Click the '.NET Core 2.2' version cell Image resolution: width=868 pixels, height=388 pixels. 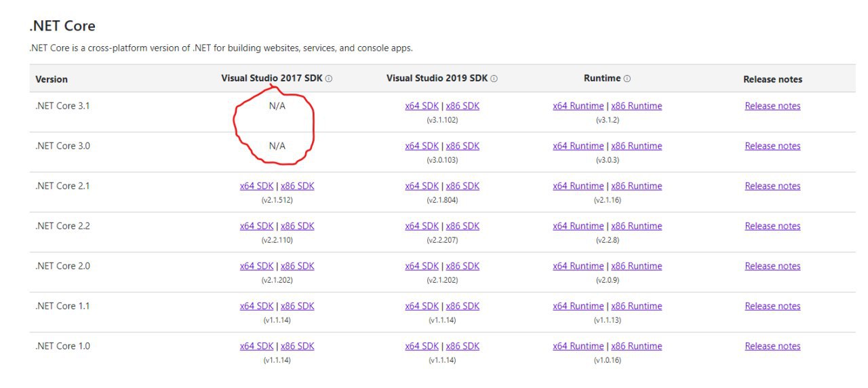(x=62, y=226)
